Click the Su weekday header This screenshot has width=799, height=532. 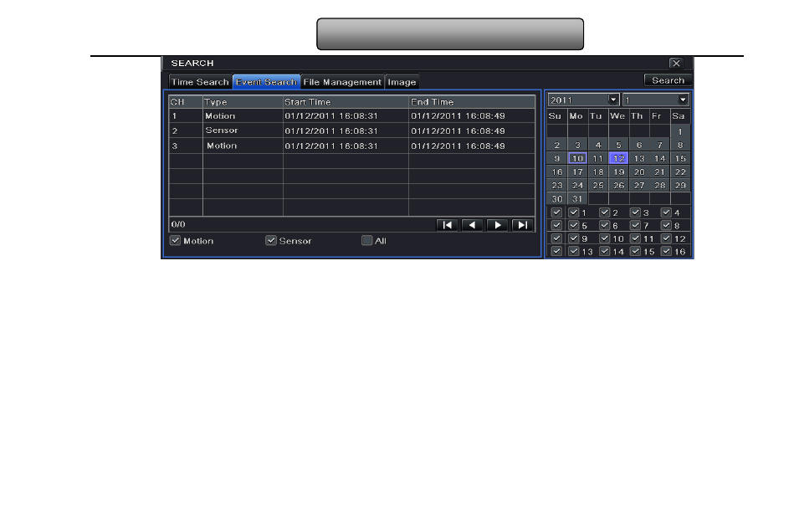click(x=555, y=116)
